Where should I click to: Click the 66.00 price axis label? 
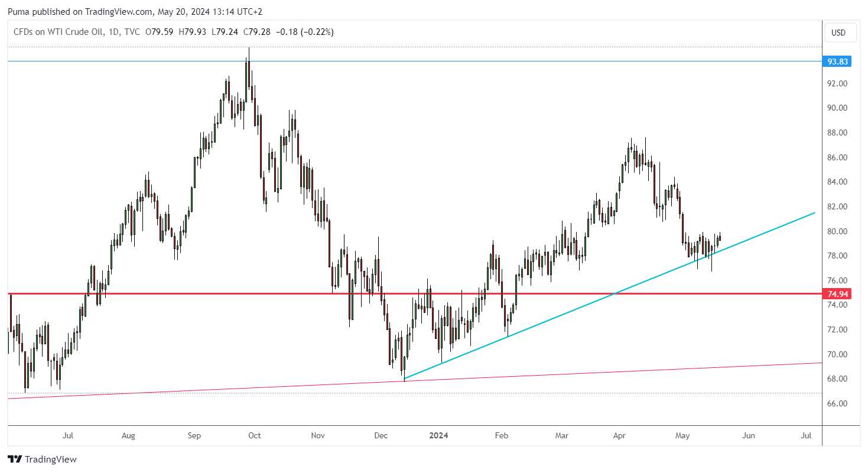[x=838, y=404]
